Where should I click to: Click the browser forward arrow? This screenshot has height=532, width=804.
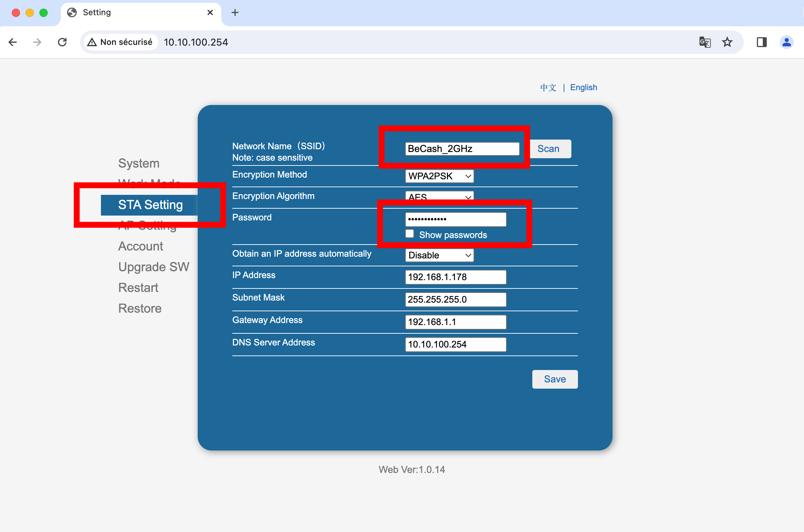pyautogui.click(x=37, y=42)
